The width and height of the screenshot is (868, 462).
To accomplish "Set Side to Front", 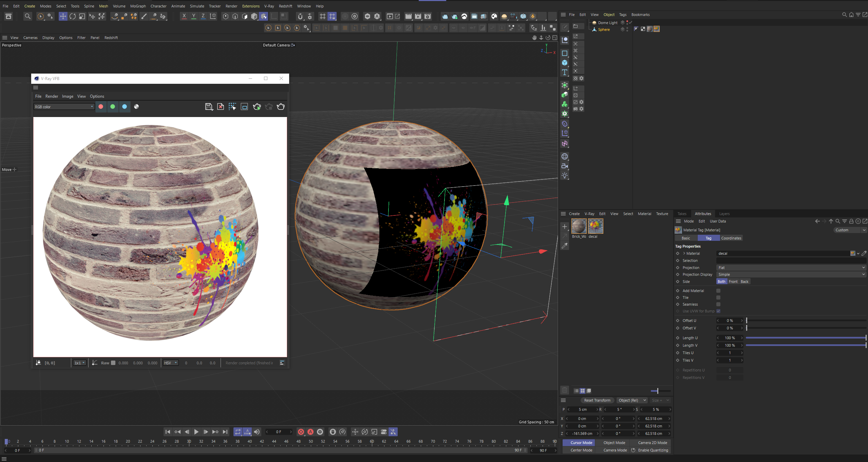I will [x=733, y=282].
